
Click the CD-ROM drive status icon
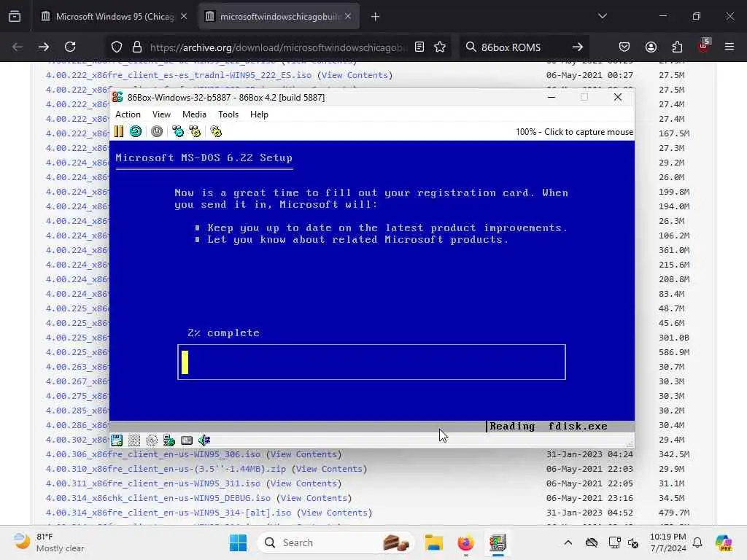click(152, 440)
